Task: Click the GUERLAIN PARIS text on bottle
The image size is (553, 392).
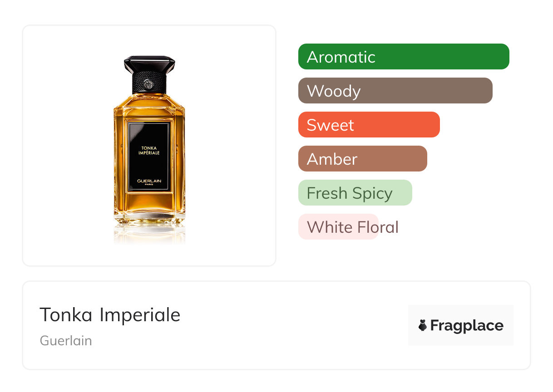Action: tap(149, 182)
